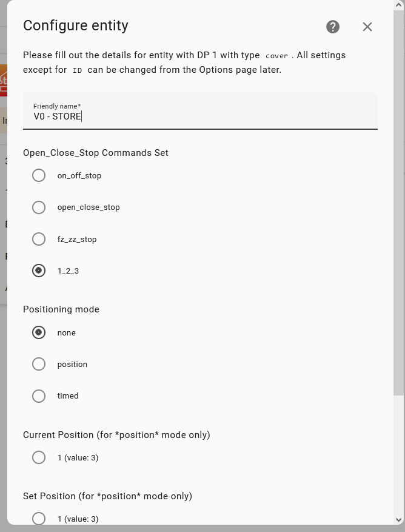The image size is (405, 532).
Task: Click the timed label text
Action: click(x=68, y=396)
